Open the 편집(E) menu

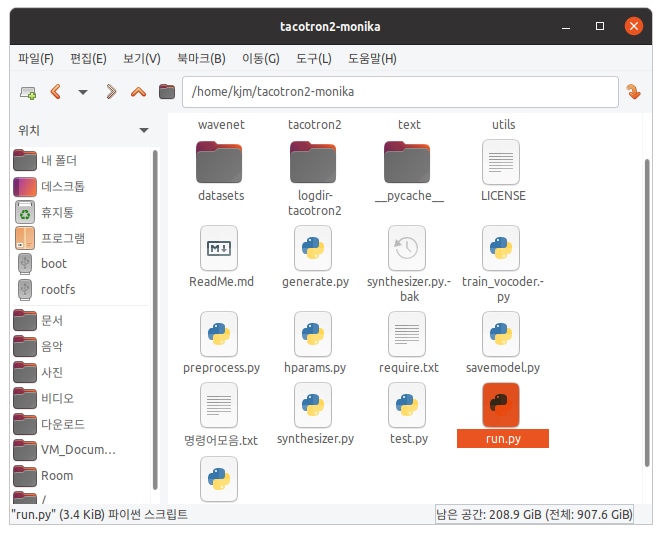pyautogui.click(x=88, y=58)
